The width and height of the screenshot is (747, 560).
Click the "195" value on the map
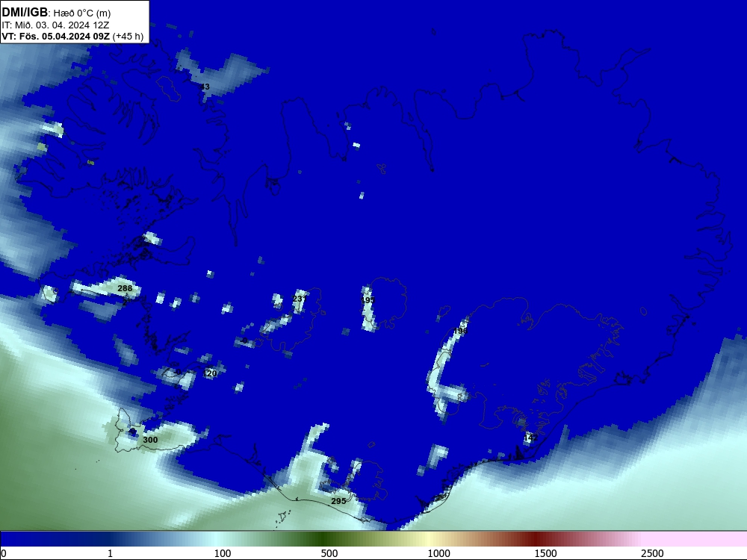click(368, 300)
